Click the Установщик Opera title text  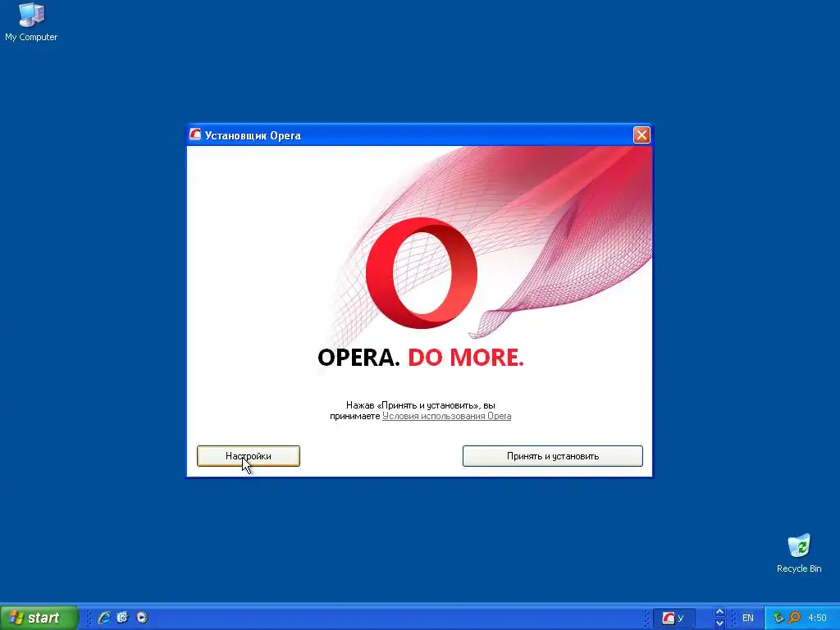point(253,135)
